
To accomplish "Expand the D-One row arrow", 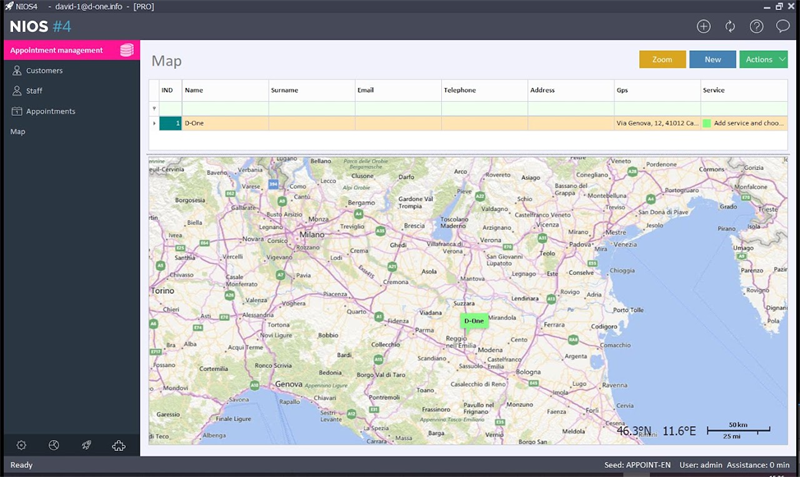I will click(154, 123).
